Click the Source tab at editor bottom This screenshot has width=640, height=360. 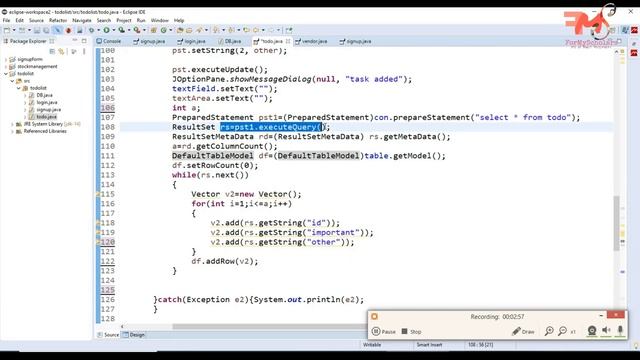click(x=108, y=335)
